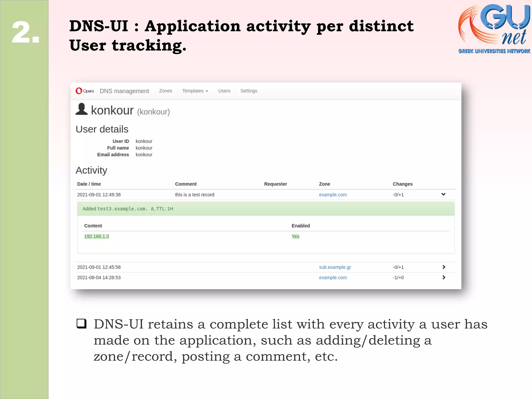Expand the 12:45:58 sub.example.gr activity row

tap(444, 267)
